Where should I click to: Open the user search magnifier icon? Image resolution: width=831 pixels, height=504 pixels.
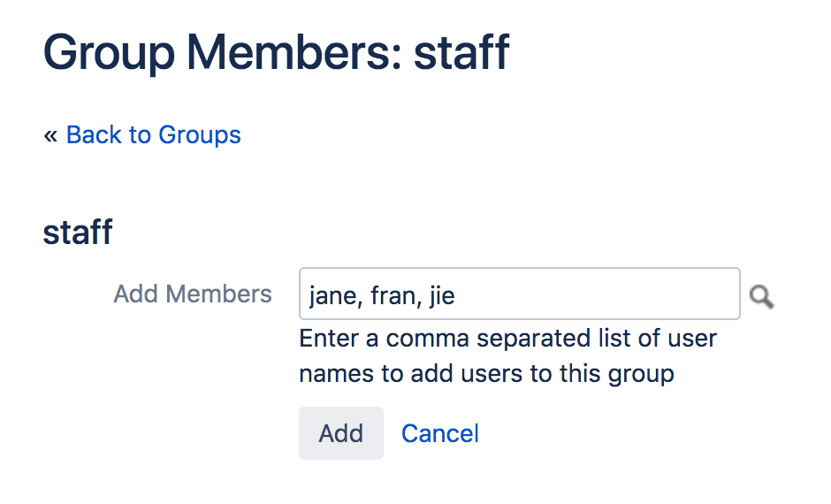click(761, 296)
